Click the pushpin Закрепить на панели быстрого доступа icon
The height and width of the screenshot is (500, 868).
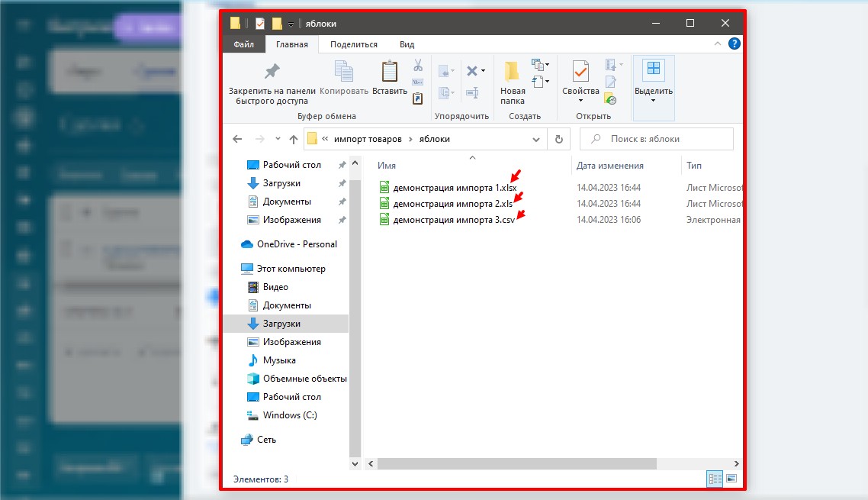272,72
